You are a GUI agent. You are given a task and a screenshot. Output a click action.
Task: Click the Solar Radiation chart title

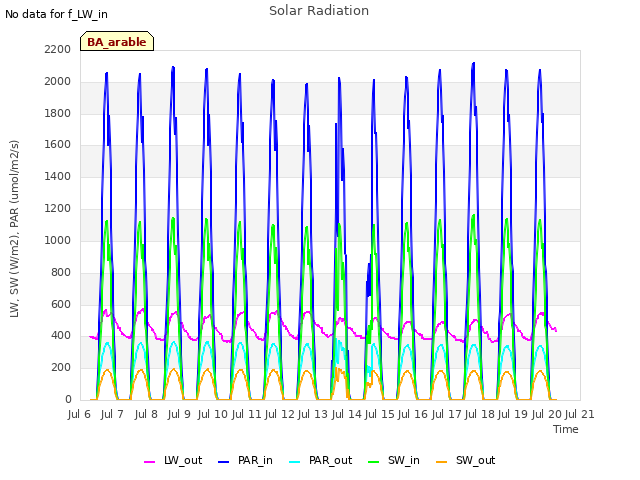319,11
